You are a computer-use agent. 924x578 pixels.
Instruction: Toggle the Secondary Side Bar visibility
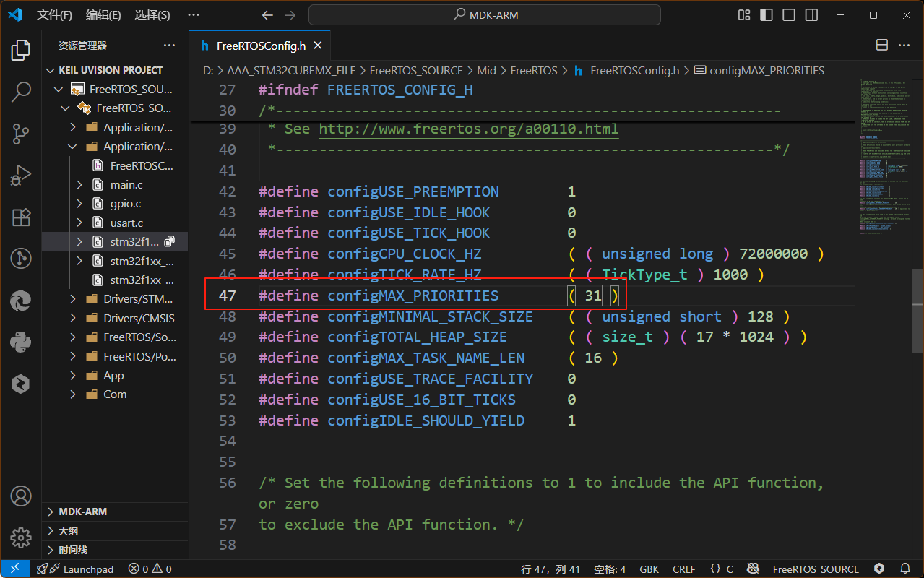click(x=810, y=14)
